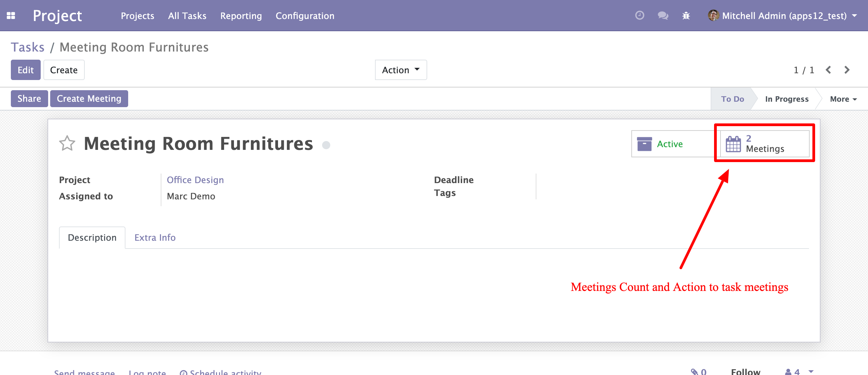
Task: Switch to the Extra Info tab
Action: click(155, 237)
